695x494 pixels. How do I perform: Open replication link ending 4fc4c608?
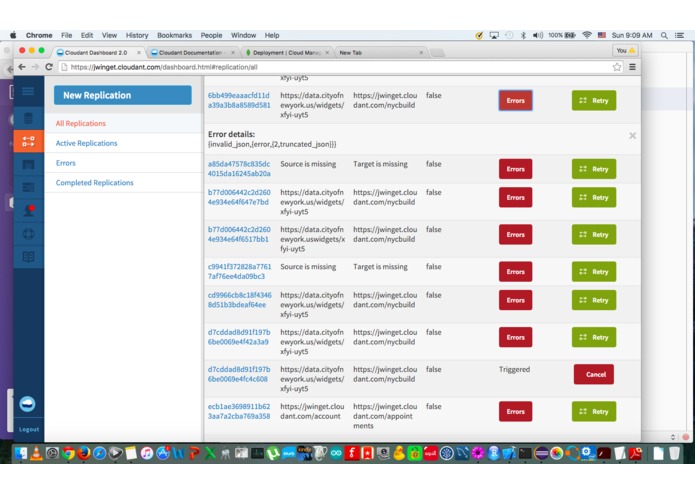point(239,374)
